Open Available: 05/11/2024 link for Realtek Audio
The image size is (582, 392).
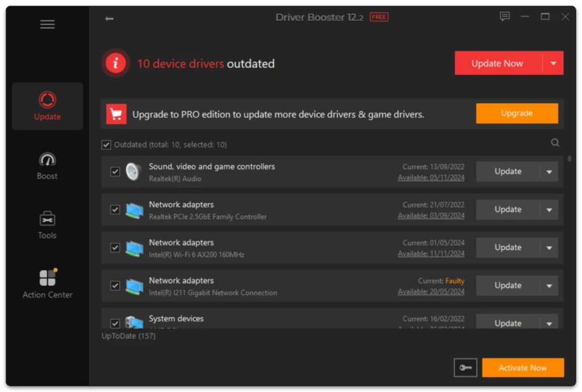[x=431, y=178]
